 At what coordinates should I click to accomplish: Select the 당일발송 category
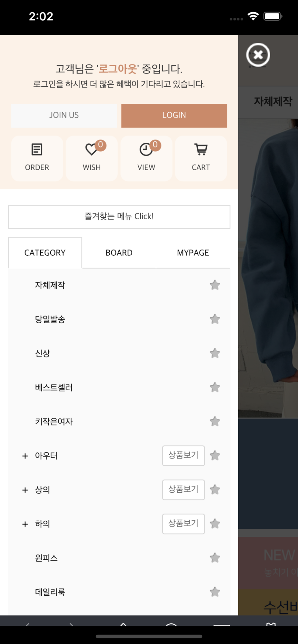point(50,319)
